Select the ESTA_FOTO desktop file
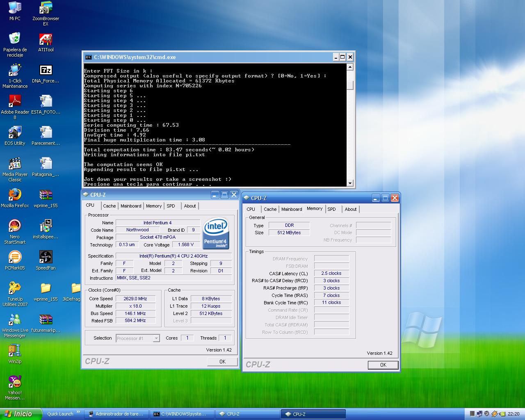This screenshot has width=525, height=420. (x=46, y=105)
